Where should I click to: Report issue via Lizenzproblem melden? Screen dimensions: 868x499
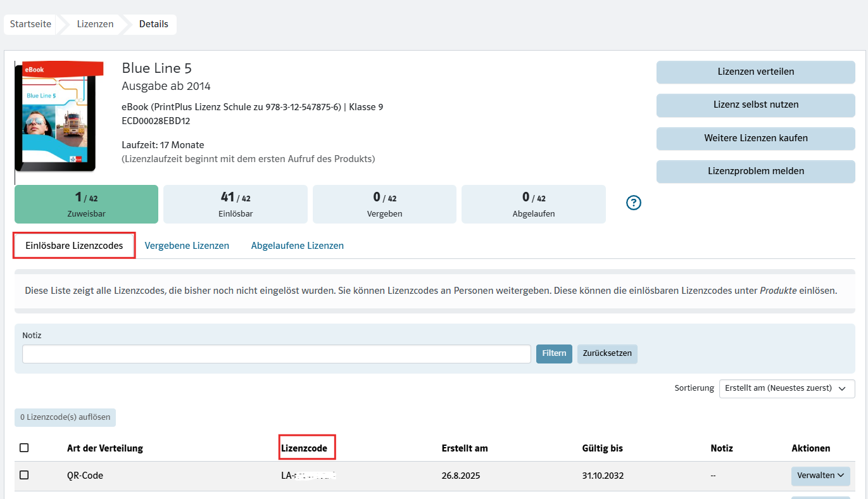(x=755, y=171)
